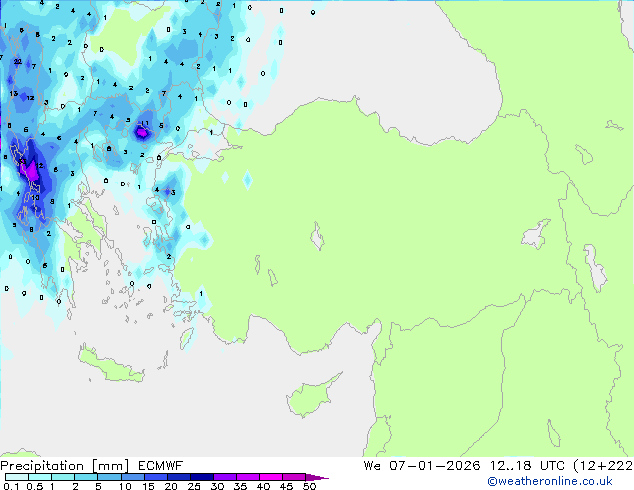Select the 20–25 mm legend color swatch

tap(178, 477)
